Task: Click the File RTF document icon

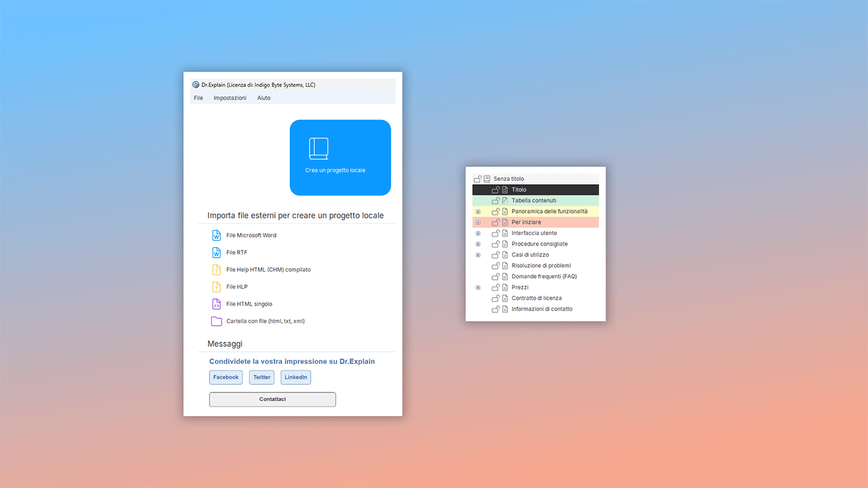Action: point(216,252)
